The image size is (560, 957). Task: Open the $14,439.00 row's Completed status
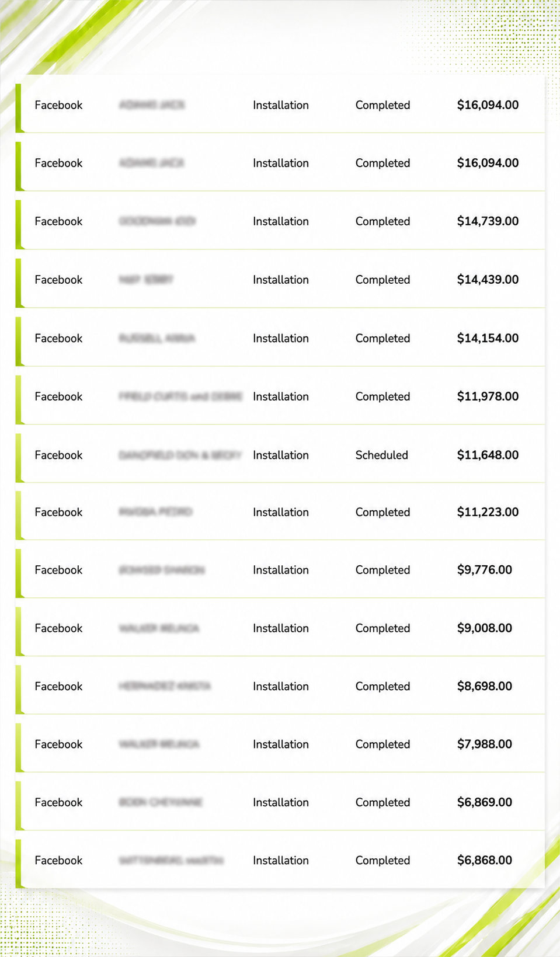(382, 280)
